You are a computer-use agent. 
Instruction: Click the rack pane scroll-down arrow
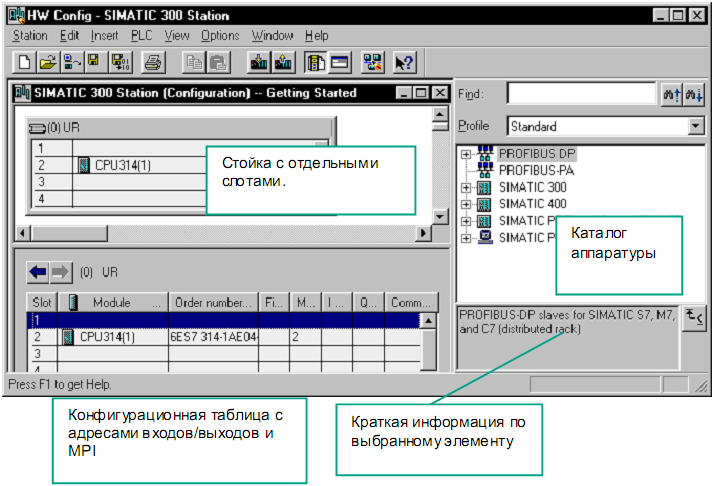[439, 216]
